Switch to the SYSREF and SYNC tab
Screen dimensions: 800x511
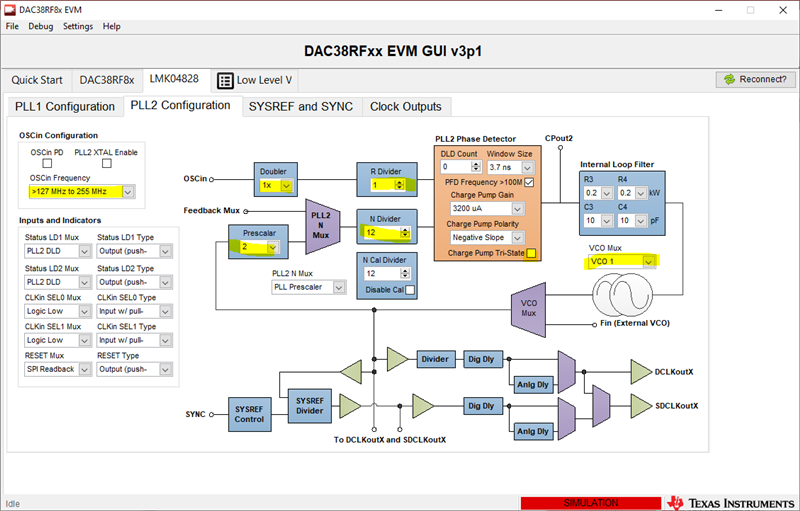301,107
